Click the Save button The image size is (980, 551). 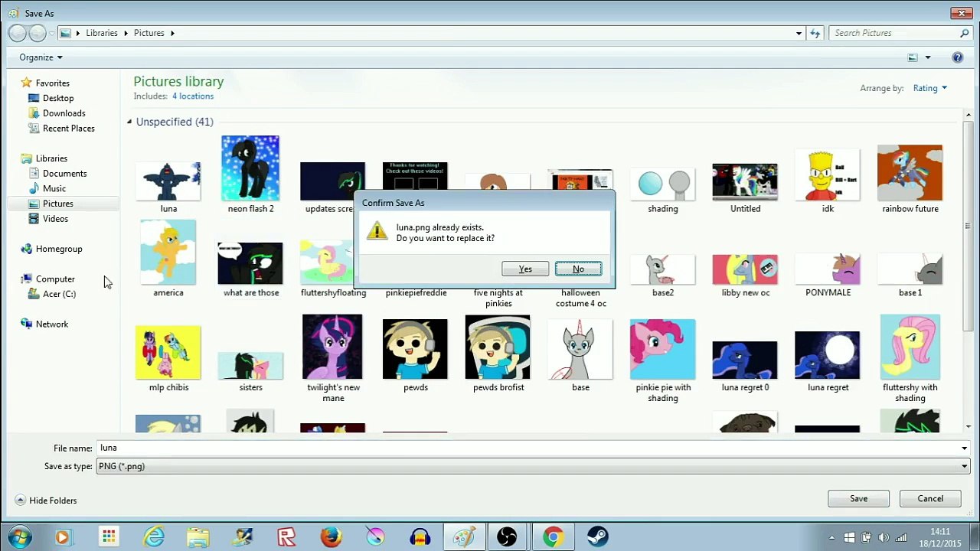[858, 498]
